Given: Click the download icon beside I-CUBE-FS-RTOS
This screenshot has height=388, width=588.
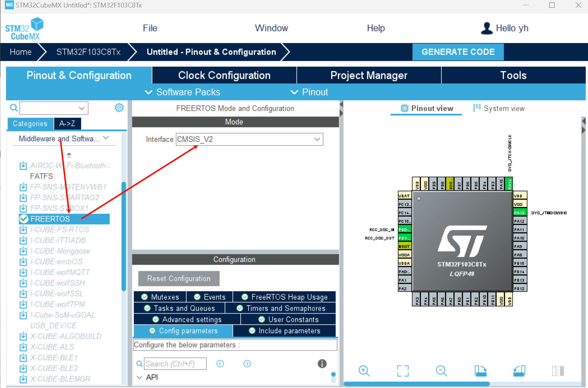Looking at the screenshot, I should click(x=23, y=229).
